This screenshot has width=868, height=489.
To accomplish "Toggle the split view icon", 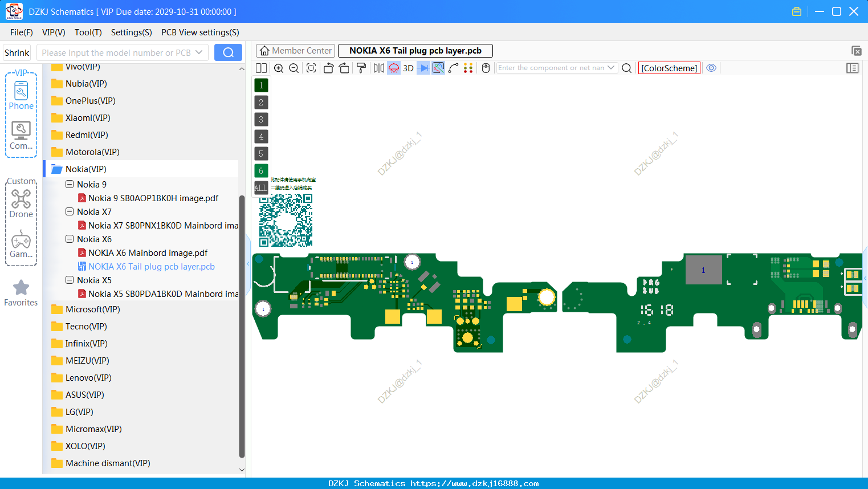I will coord(261,68).
